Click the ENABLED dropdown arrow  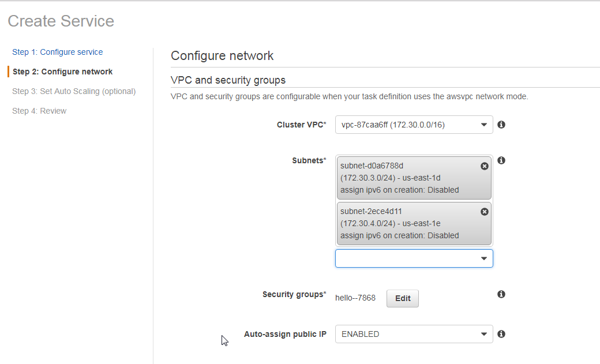tap(484, 334)
